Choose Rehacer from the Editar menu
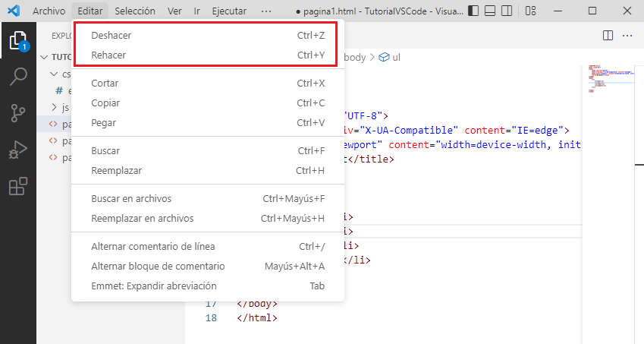644x344 pixels. click(208, 55)
